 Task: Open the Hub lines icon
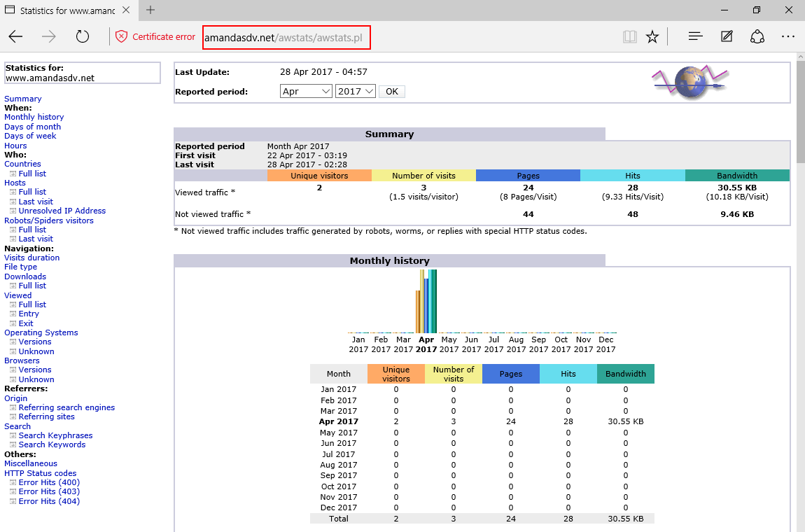point(695,36)
